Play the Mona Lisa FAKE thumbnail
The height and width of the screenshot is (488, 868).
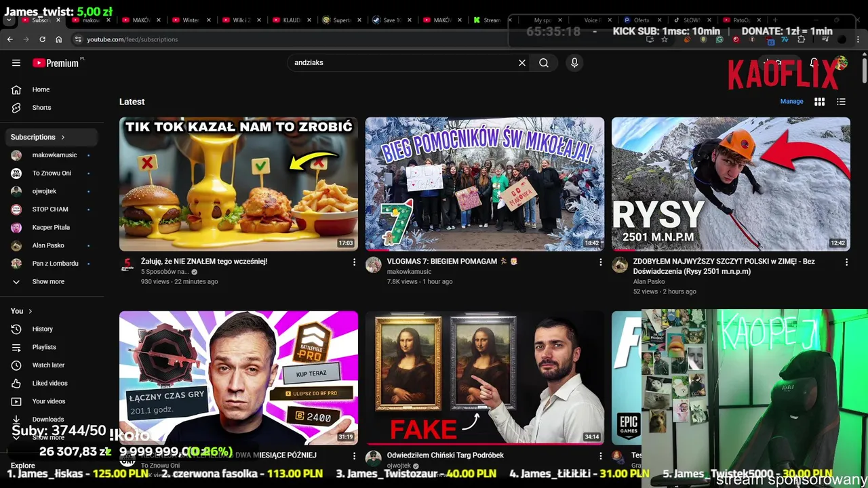(485, 378)
